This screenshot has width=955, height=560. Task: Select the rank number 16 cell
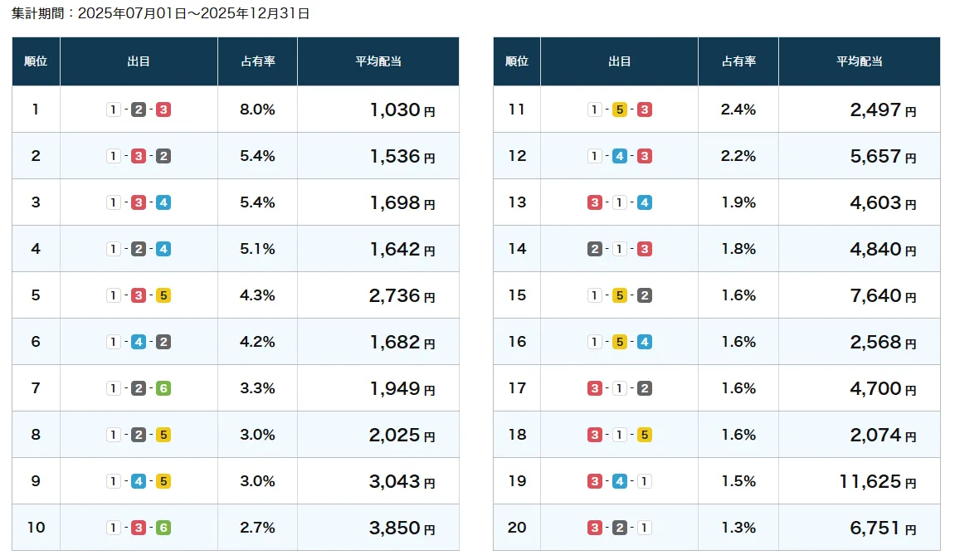(x=517, y=342)
